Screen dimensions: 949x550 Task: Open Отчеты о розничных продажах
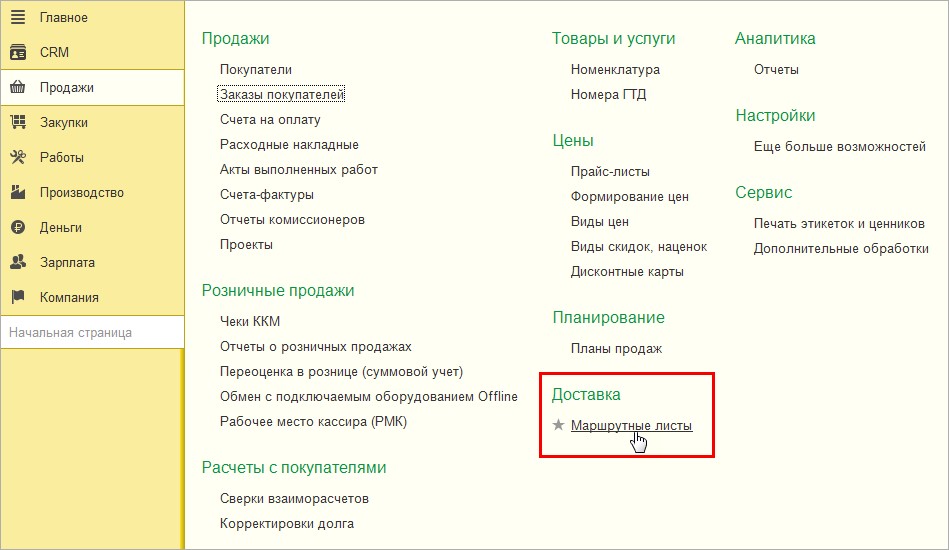point(316,347)
